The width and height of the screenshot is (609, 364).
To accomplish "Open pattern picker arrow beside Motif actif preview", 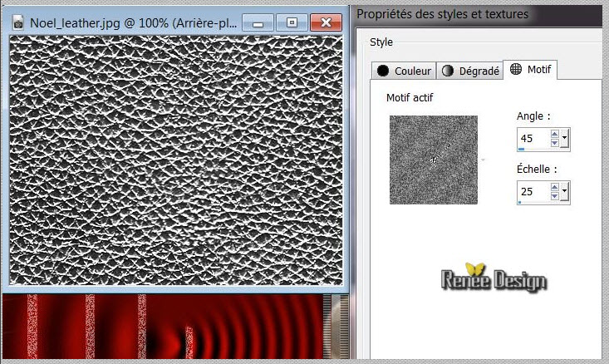I will (484, 160).
